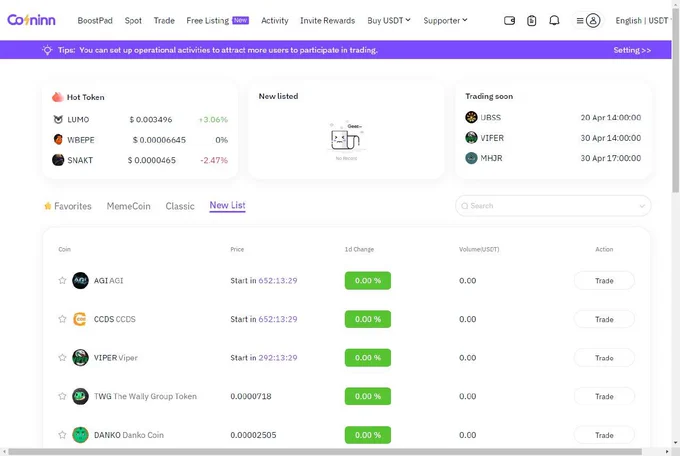Favorite the AGI coin star
The height and width of the screenshot is (456, 680).
[62, 280]
